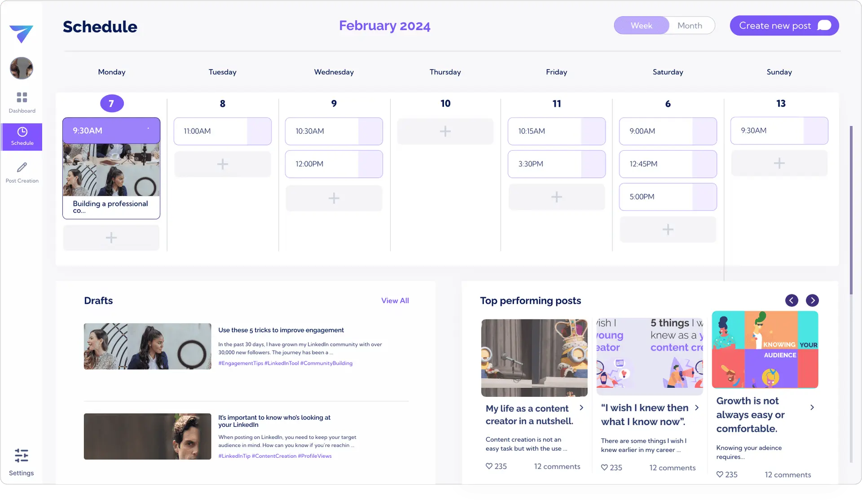
Task: Click the chat bubble icon in Create new post
Action: coord(824,26)
